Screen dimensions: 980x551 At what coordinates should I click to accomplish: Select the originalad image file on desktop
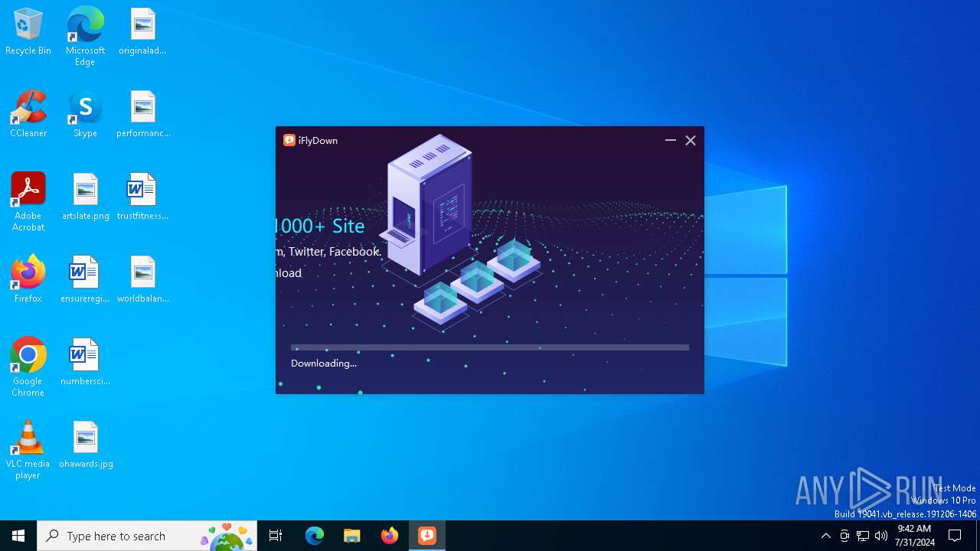pos(142,32)
